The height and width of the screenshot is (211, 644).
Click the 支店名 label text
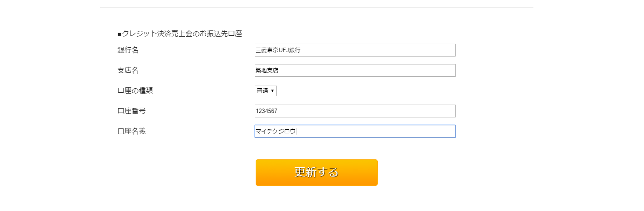click(128, 71)
